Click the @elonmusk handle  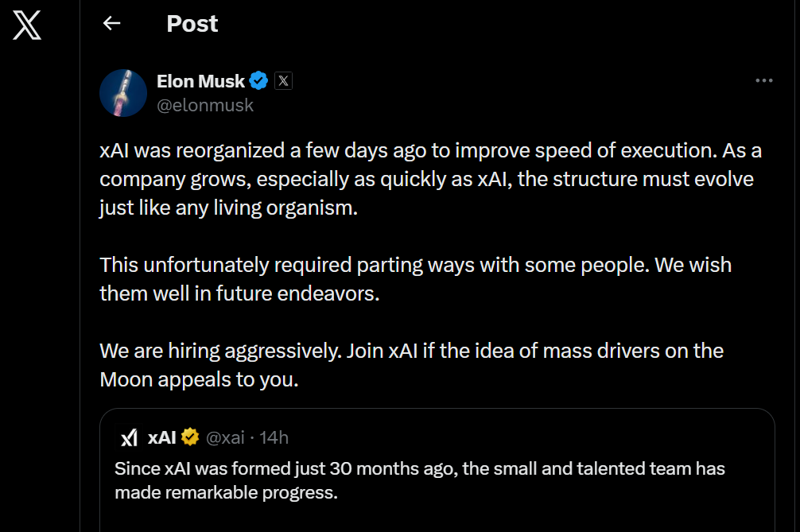207,104
